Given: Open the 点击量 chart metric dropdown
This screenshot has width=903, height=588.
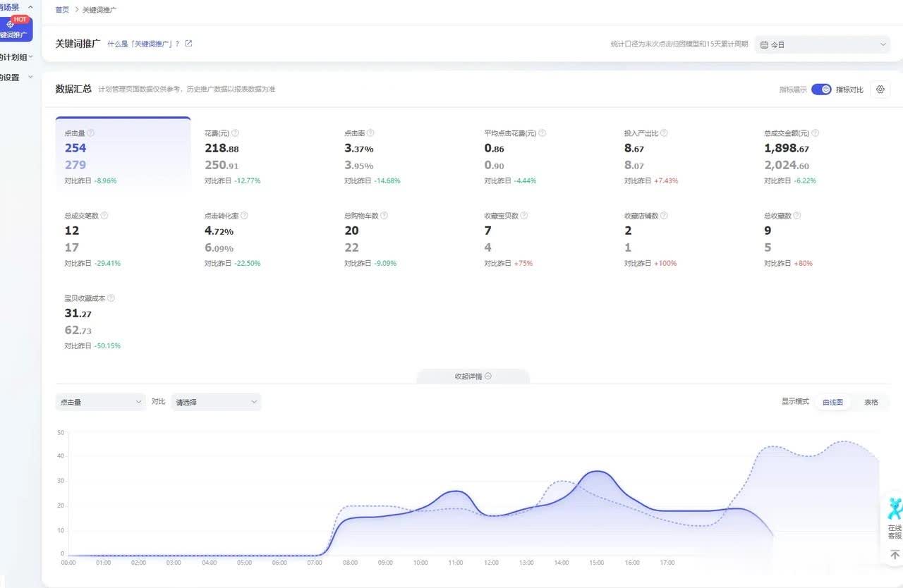Looking at the screenshot, I should pos(100,402).
